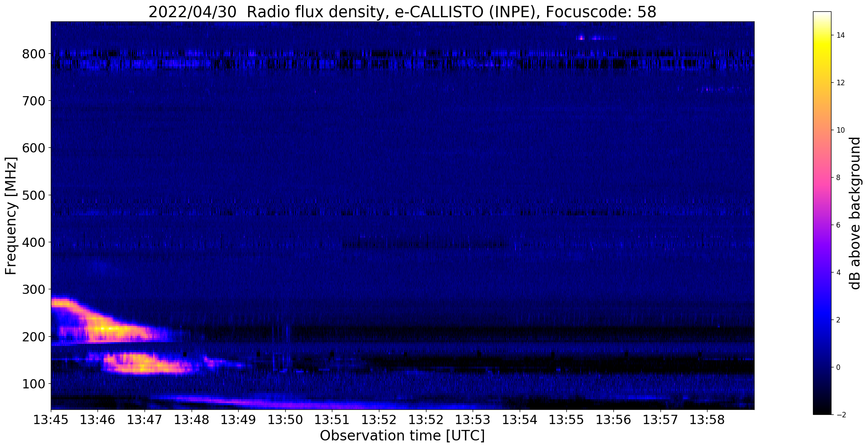868x448 pixels.
Task: Click the "Frequency [MHz]" y-axis label
Action: [11, 216]
